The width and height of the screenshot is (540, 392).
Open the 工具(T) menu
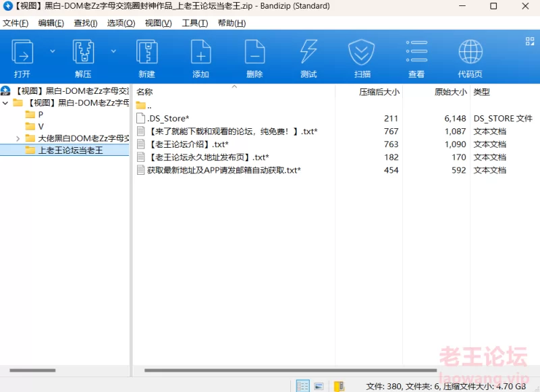tap(194, 23)
